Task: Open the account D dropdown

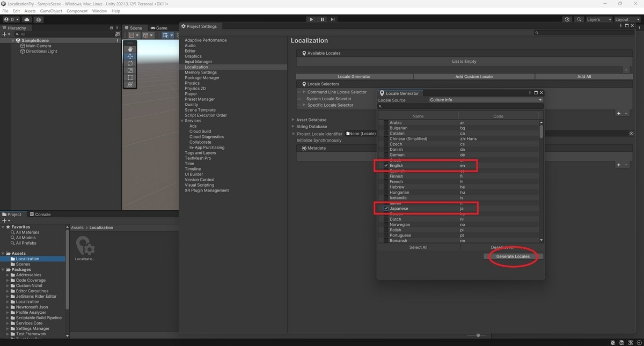Action: 11,19
